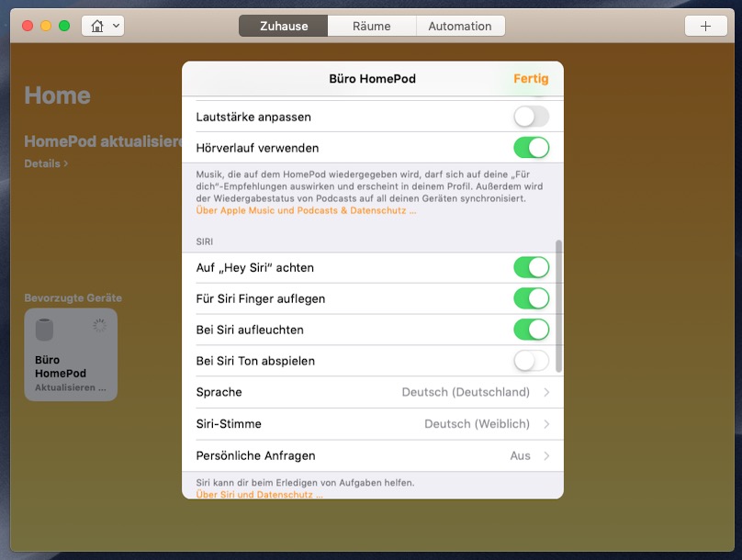Expand the home selector dropdown arrow
Viewport: 742px width, 560px height.
tap(117, 26)
